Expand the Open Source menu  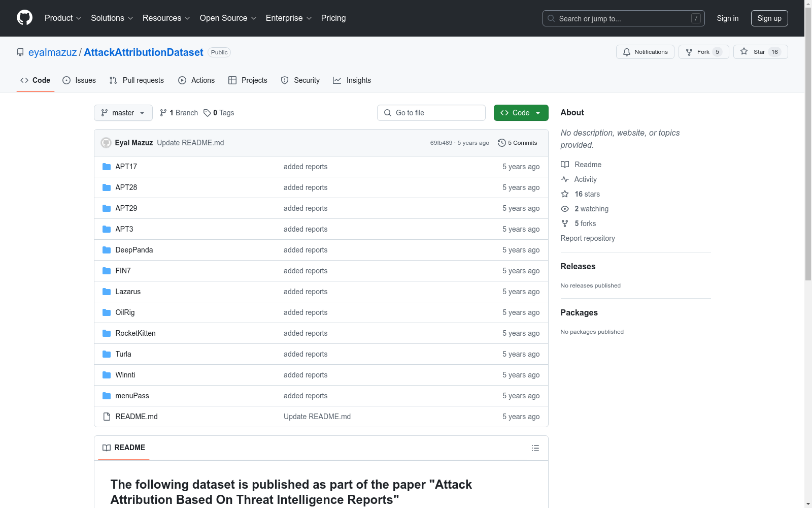point(228,18)
